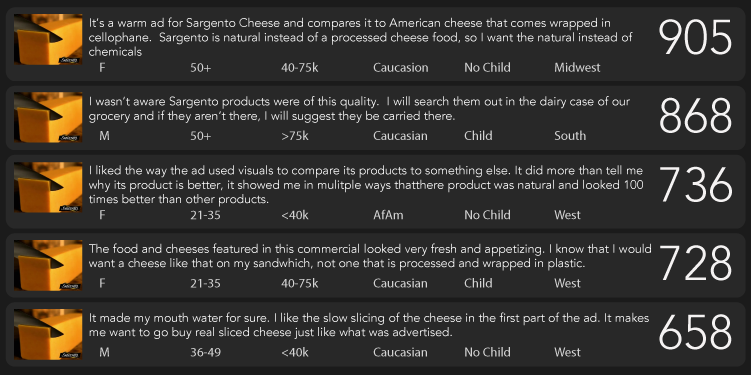The height and width of the screenshot is (375, 751).
Task: Open the cheese thumbnail beside score 736
Action: [x=48, y=187]
